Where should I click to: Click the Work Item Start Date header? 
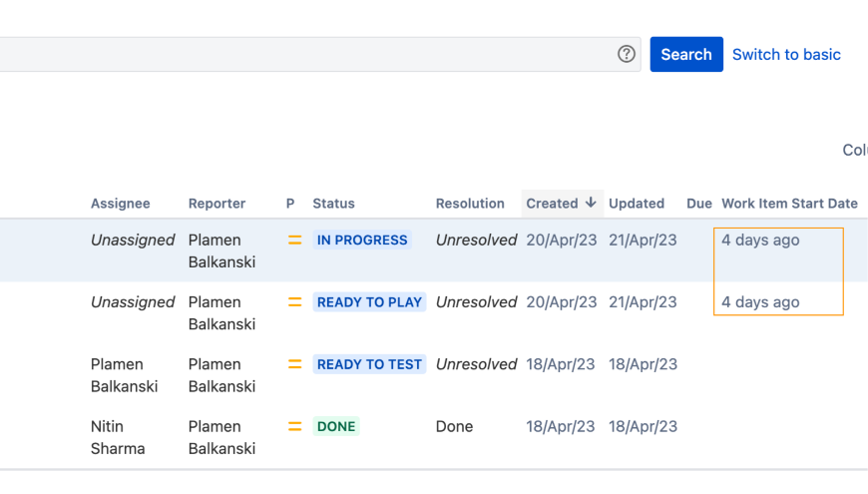(x=789, y=204)
